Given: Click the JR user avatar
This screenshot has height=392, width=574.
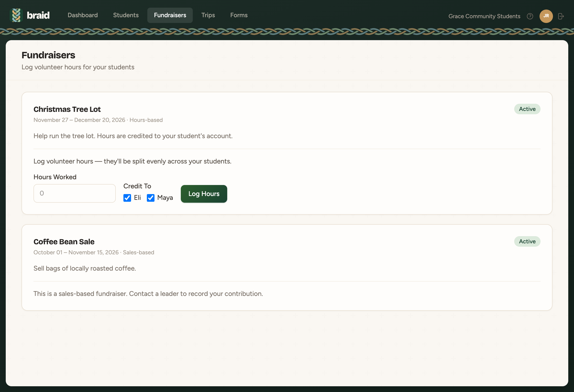Looking at the screenshot, I should point(546,16).
